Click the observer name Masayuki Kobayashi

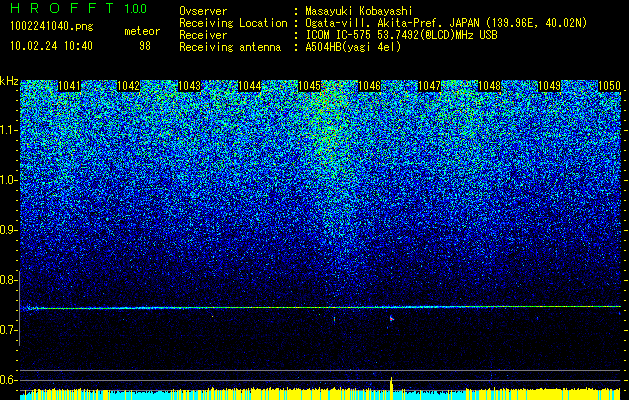coord(358,11)
